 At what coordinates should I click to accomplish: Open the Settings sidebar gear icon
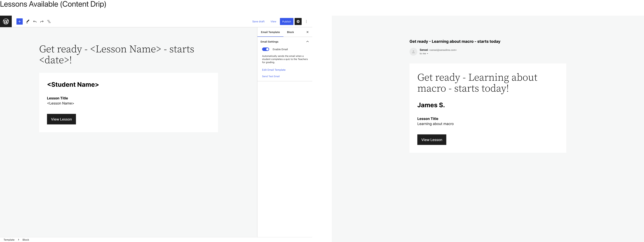point(298,21)
